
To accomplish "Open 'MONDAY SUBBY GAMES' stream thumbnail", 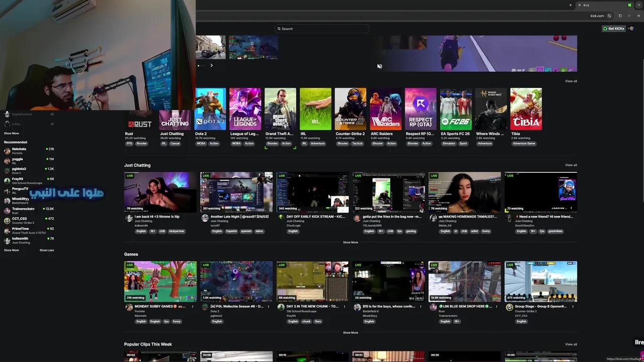I will point(160,282).
